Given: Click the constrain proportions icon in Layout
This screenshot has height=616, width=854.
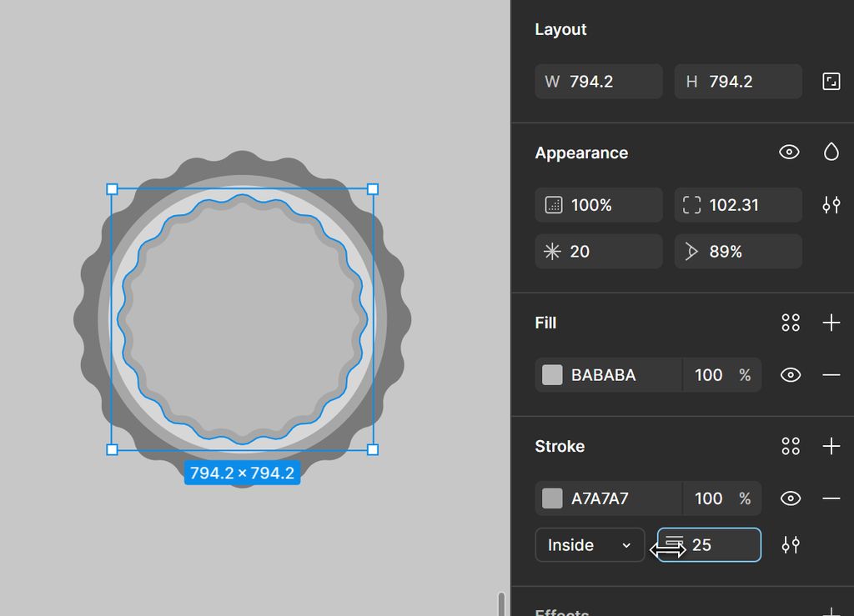Looking at the screenshot, I should (831, 82).
